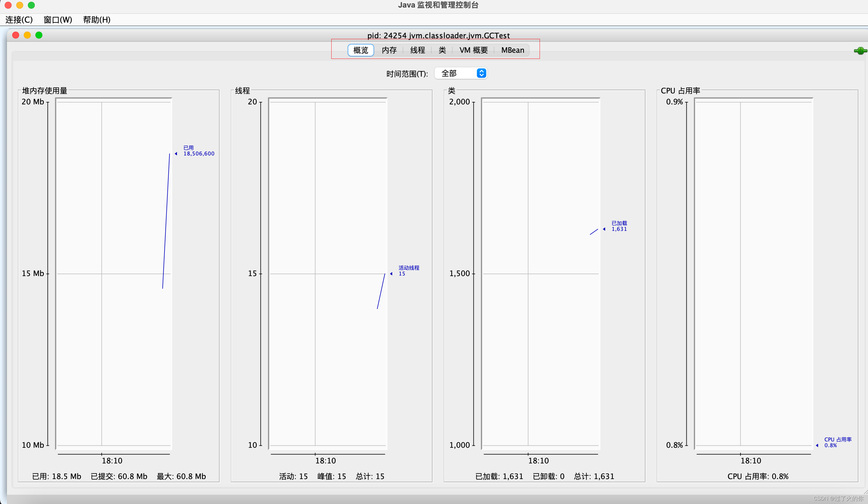Open the 帮助(H) menu
Image resolution: width=868 pixels, height=504 pixels.
click(x=97, y=20)
